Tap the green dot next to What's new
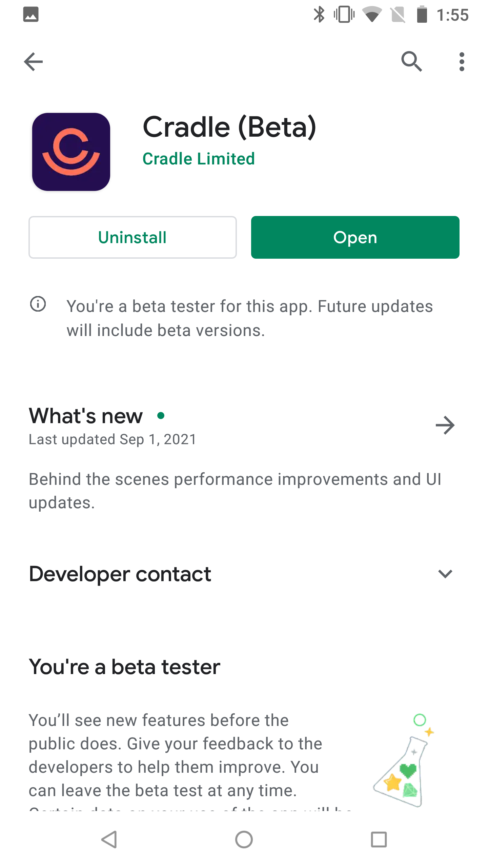This screenshot has width=488, height=868. (161, 415)
